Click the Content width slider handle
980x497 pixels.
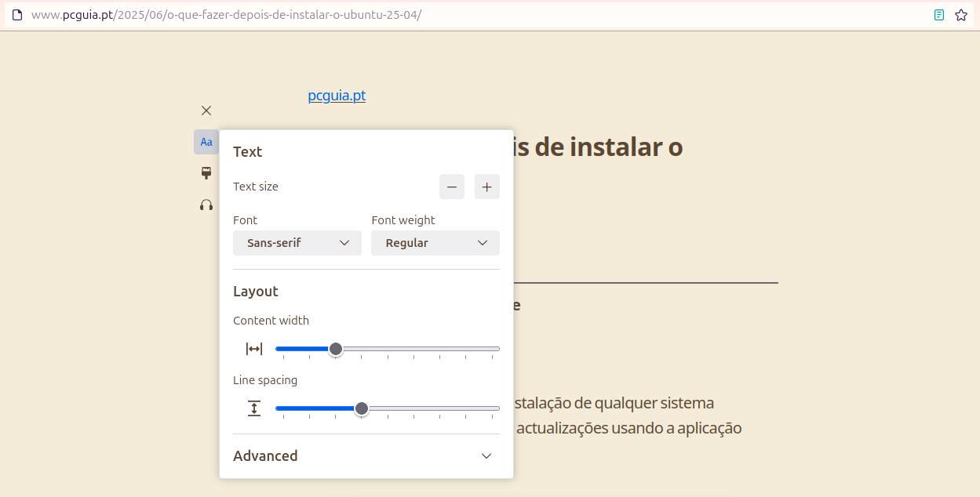tap(336, 349)
